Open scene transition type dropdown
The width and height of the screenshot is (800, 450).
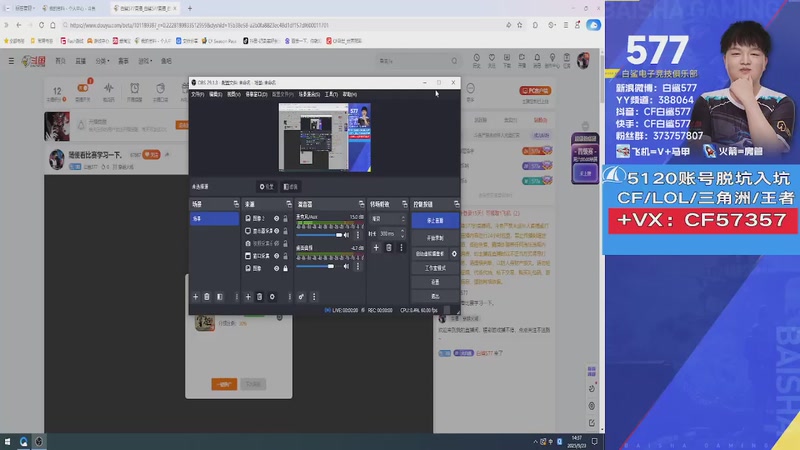pos(387,218)
